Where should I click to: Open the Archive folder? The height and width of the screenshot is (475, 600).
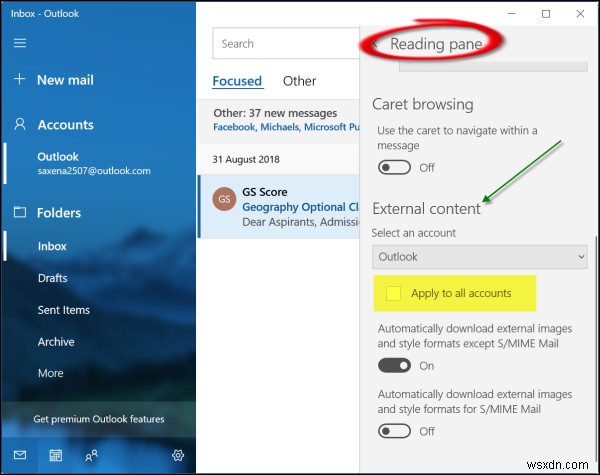pyautogui.click(x=56, y=342)
